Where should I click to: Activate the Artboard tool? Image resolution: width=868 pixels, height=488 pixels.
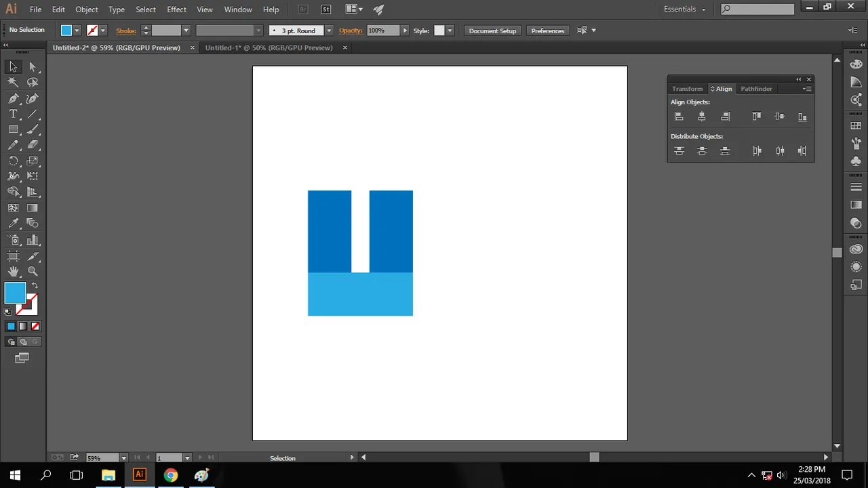(x=13, y=256)
